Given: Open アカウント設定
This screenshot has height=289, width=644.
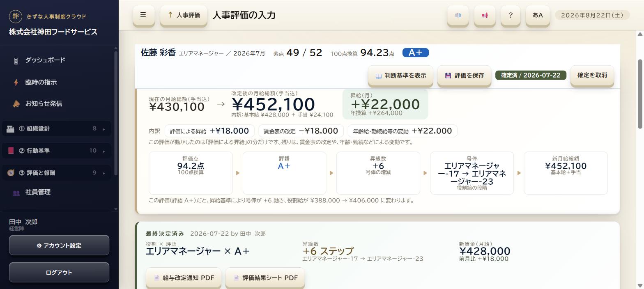Looking at the screenshot, I should (x=59, y=245).
